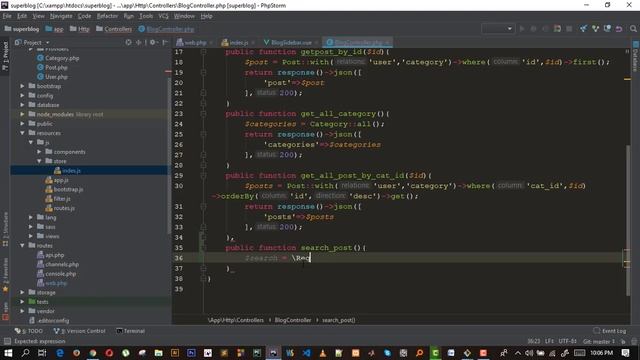Open the File menu
Screen dimensions: 640x360
pos(7,16)
